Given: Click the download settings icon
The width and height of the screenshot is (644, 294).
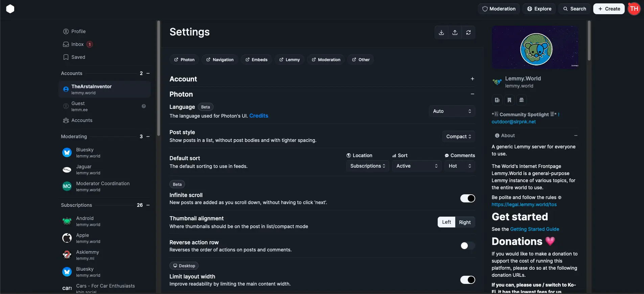Looking at the screenshot, I should pos(441,32).
